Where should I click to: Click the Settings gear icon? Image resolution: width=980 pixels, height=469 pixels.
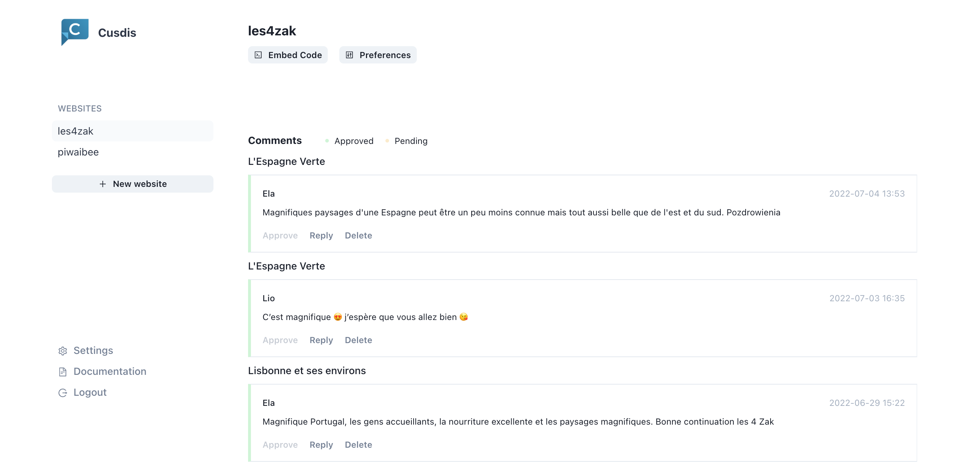pyautogui.click(x=63, y=351)
